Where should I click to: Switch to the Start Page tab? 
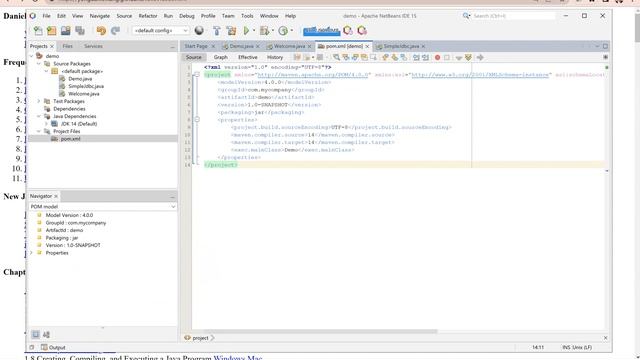[x=196, y=47]
